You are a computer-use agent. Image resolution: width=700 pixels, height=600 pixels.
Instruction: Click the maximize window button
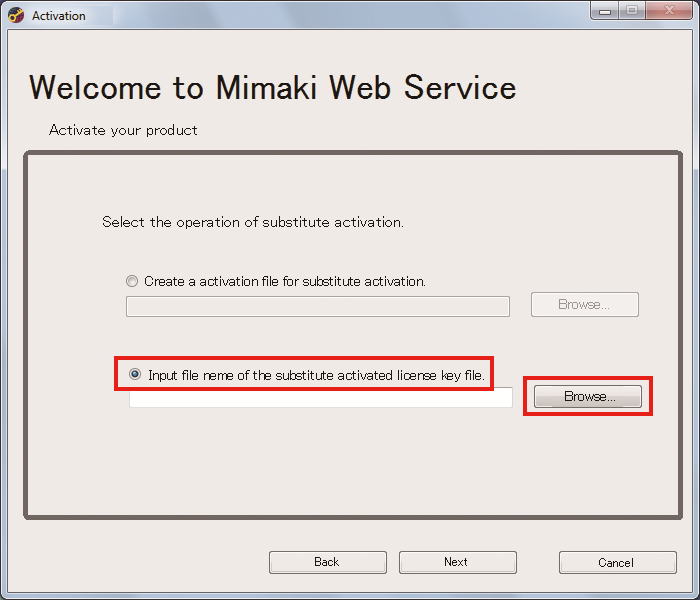632,10
